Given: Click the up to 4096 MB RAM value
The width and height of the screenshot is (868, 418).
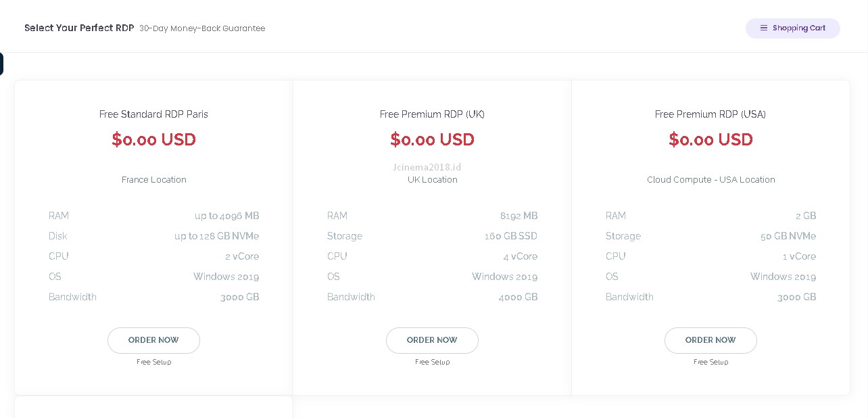Looking at the screenshot, I should pos(226,216).
